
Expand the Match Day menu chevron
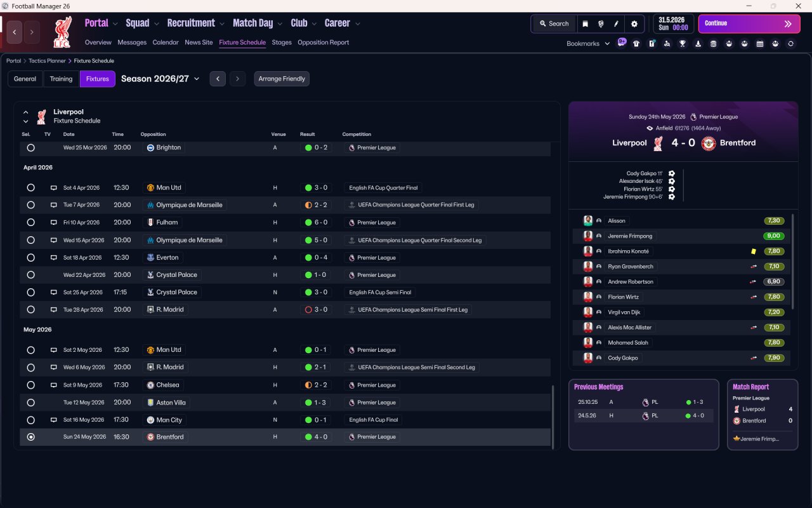click(x=279, y=24)
